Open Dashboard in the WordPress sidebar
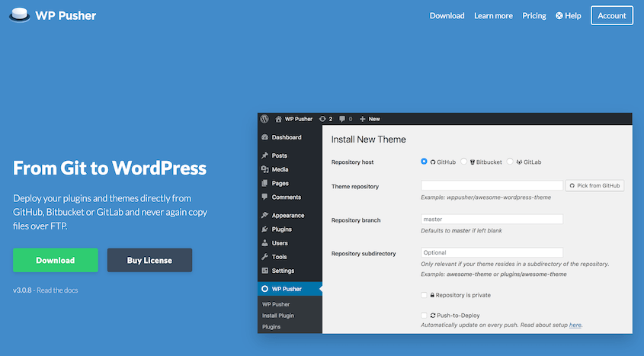 tap(287, 137)
